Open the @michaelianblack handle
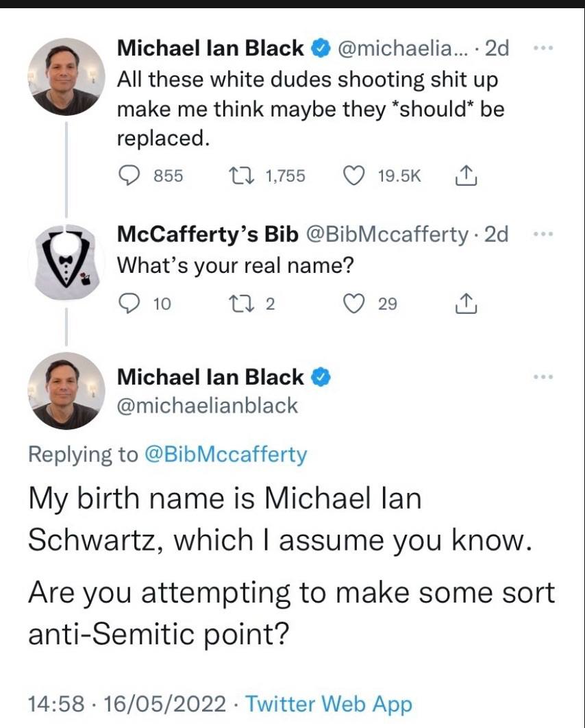 coord(208,405)
